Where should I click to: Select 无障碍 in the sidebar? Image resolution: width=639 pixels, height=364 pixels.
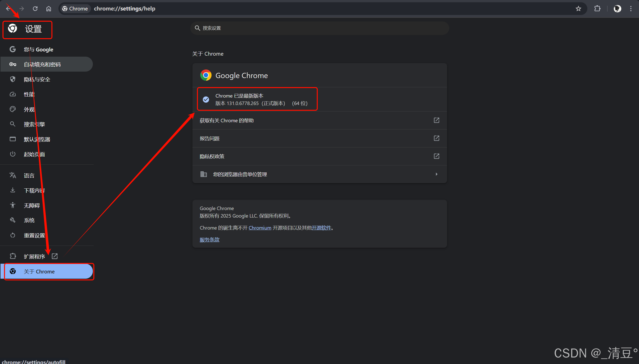click(46, 206)
